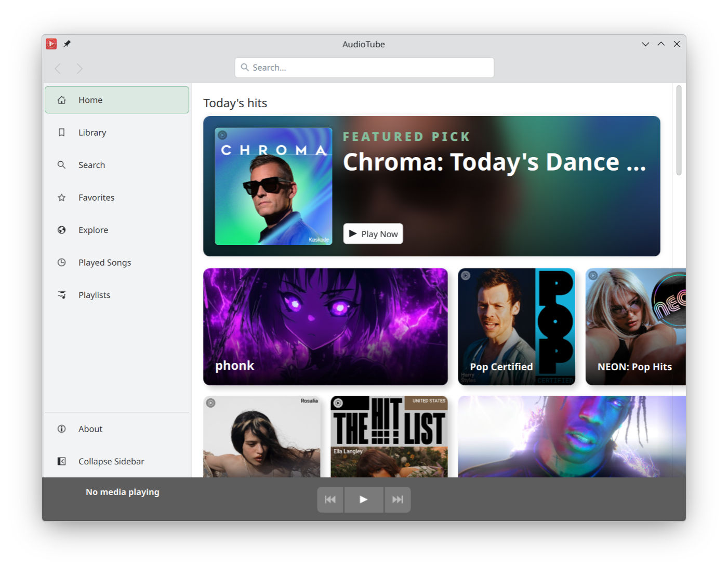The image size is (728, 571).
Task: Click the AudioTube app icon in titlebar
Action: [x=50, y=44]
